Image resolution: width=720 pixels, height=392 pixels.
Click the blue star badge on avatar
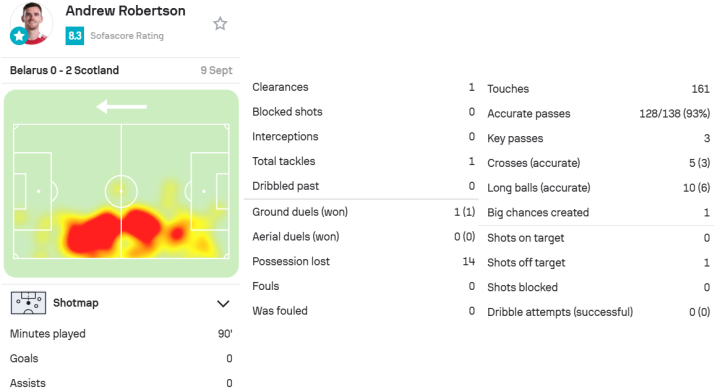click(19, 36)
